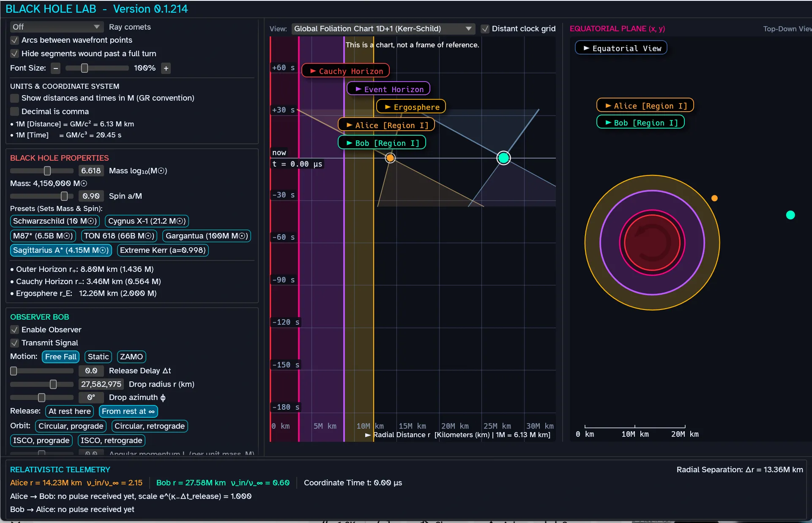812x523 pixels.
Task: Toggle Arcs between wavefront points checkbox
Action: pos(14,40)
